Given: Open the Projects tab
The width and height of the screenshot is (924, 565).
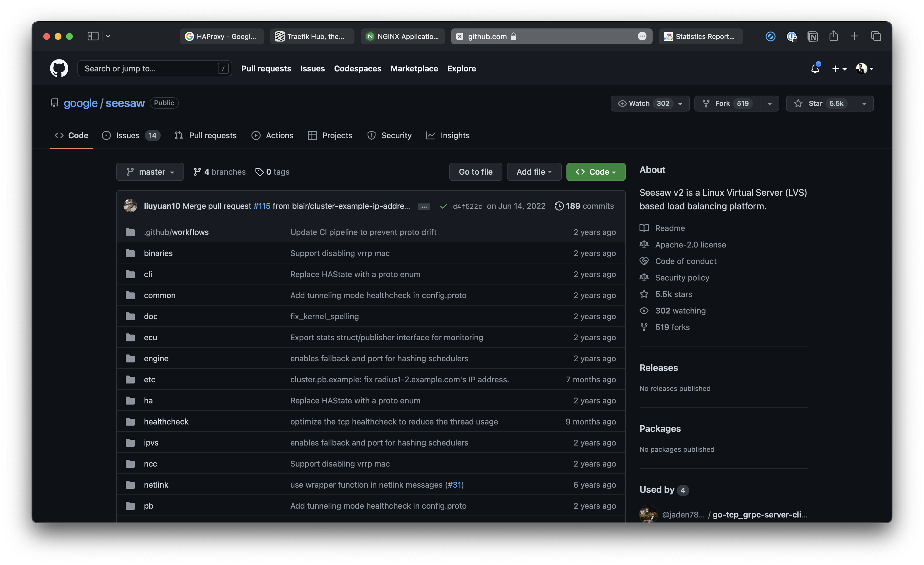Looking at the screenshot, I should pos(330,135).
